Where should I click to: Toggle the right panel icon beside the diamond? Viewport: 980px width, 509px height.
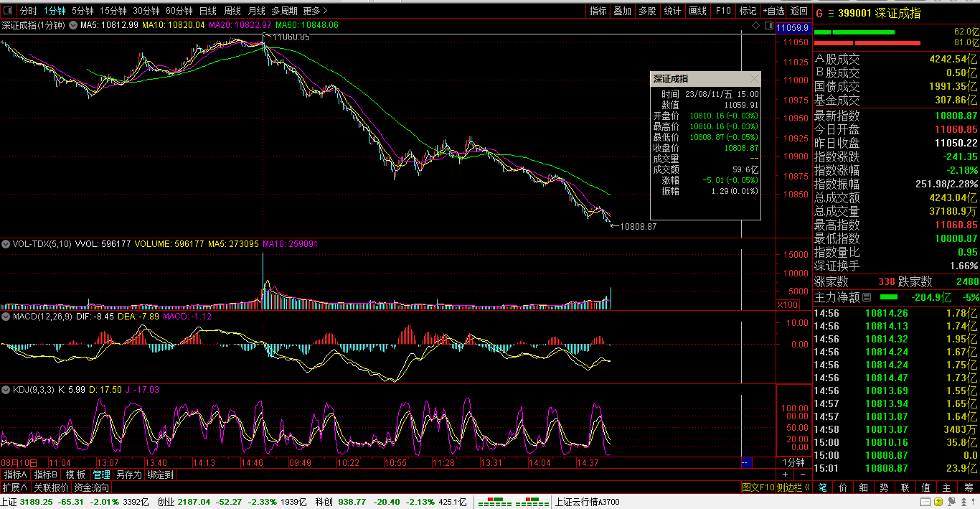(768, 26)
